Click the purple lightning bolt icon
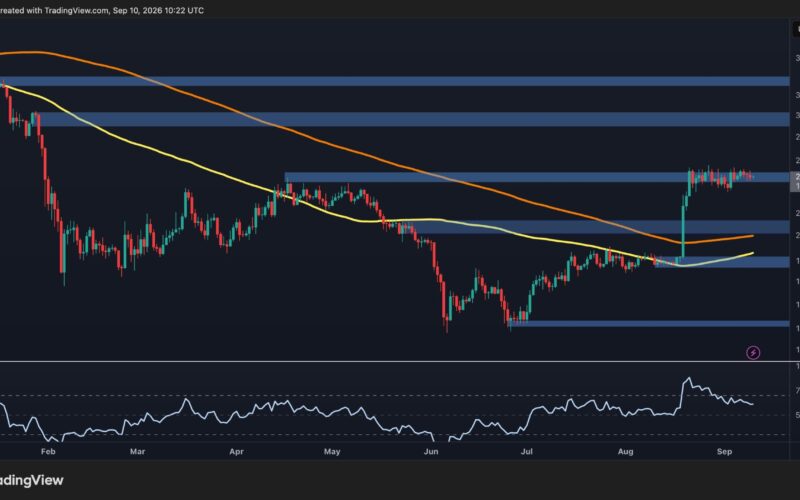Screen dimensions: 800x500 click(753, 353)
